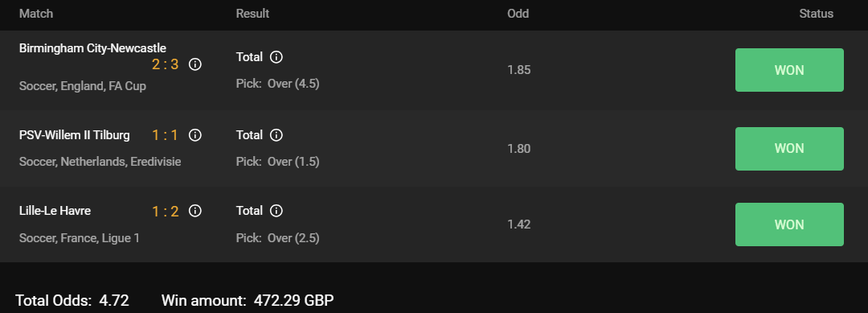Select the Odd column header

[518, 14]
